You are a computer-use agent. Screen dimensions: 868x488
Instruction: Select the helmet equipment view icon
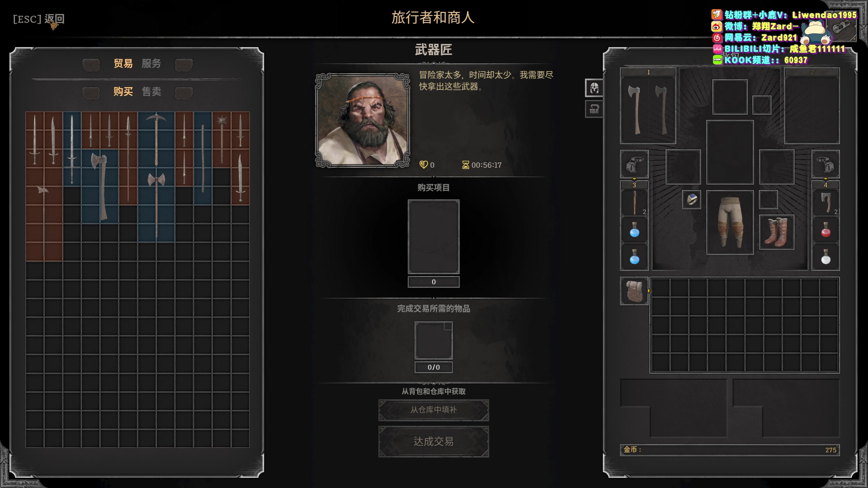[x=594, y=88]
